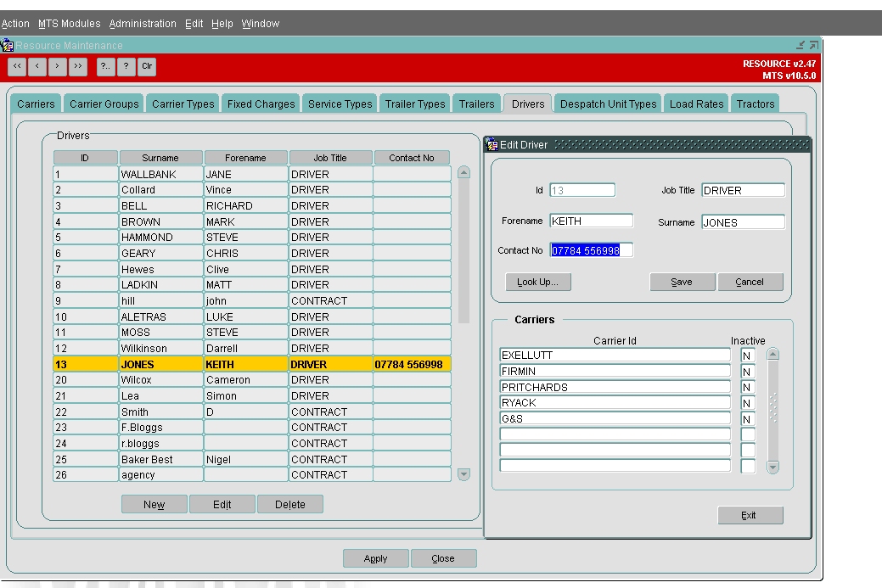Click the Clr clear toolbar button

147,66
